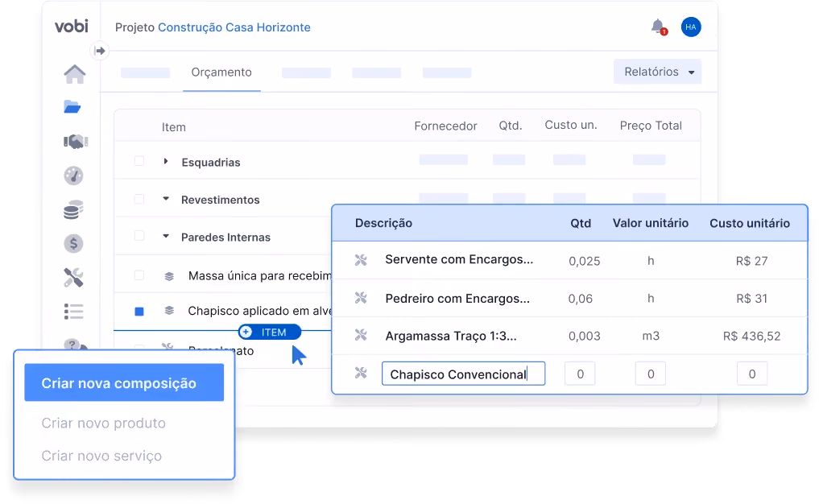
Task: Click the Fornecedor column header
Action: (x=445, y=126)
